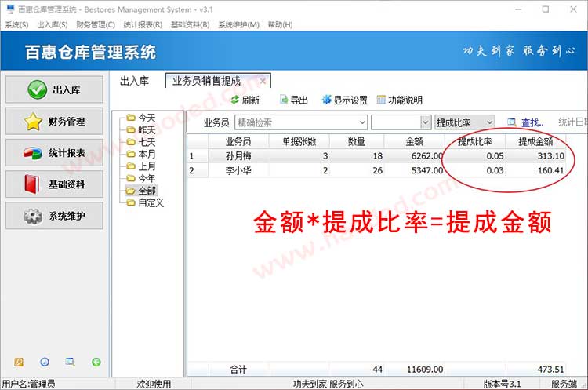
Task: Click the 单据张数 column header
Action: point(299,141)
